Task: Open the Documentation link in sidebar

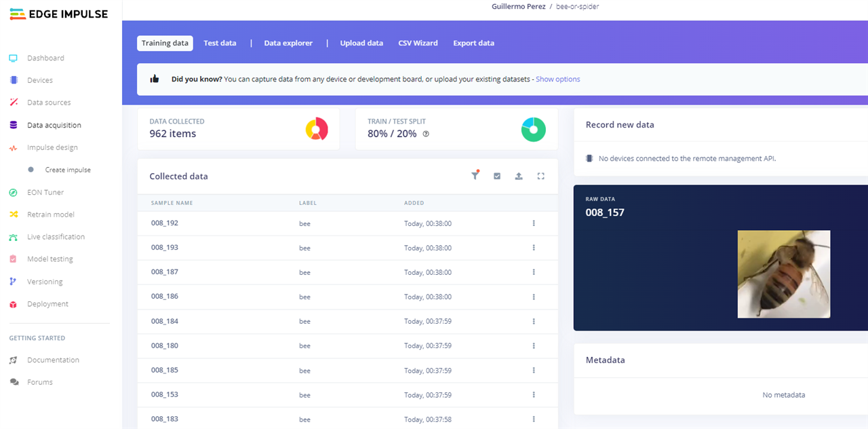Action: pyautogui.click(x=53, y=360)
